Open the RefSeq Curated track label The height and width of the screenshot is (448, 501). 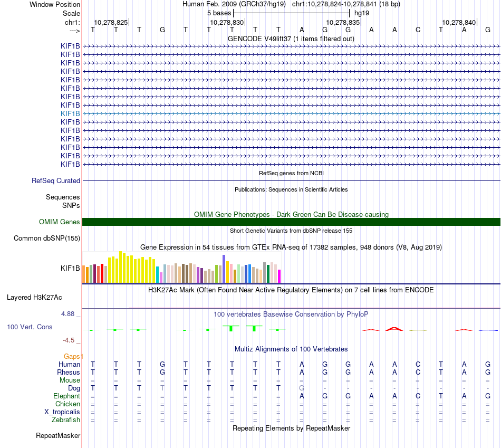56,180
